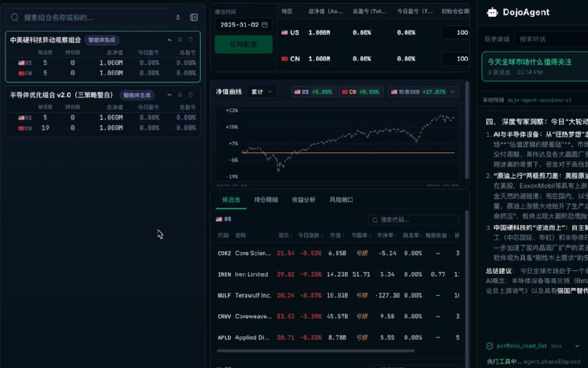
Task: Sort the candidate table by 市净率 column
Action: coord(386,235)
